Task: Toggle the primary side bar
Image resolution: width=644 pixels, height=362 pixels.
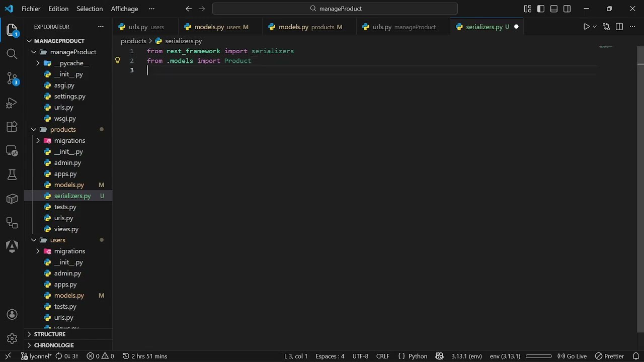Action: pos(541,9)
